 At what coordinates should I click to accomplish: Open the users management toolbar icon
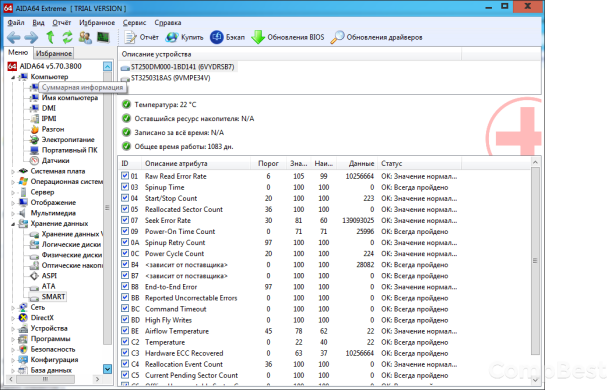coord(85,37)
